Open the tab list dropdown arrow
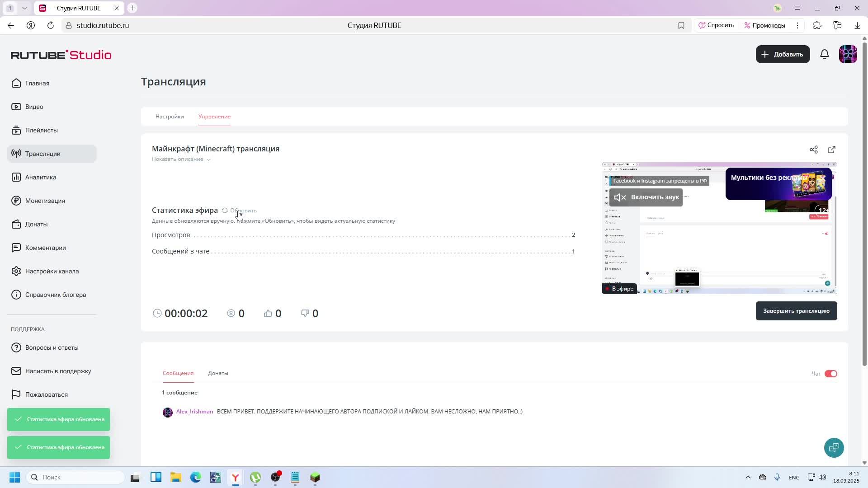The height and width of the screenshot is (488, 868). pos(24,8)
